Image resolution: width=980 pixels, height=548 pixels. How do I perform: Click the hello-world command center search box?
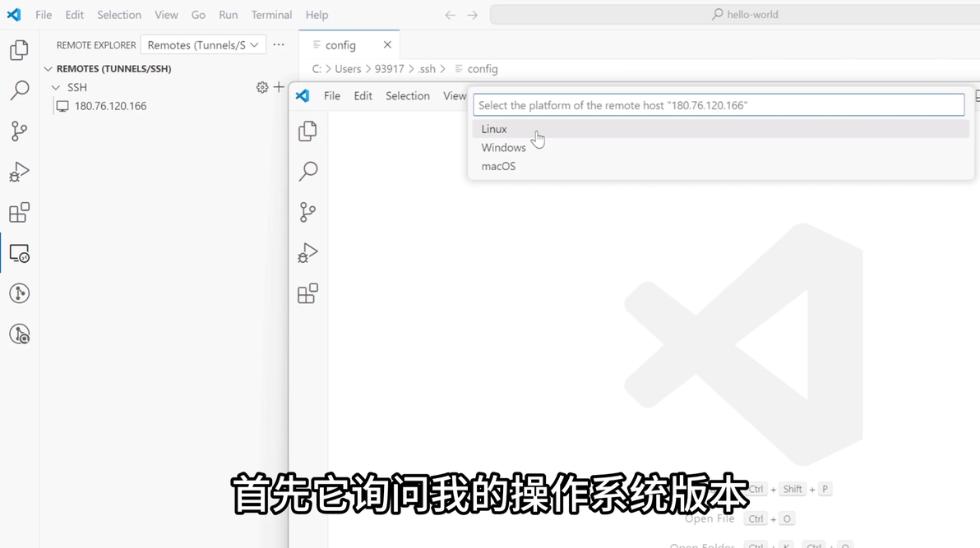[x=735, y=14]
